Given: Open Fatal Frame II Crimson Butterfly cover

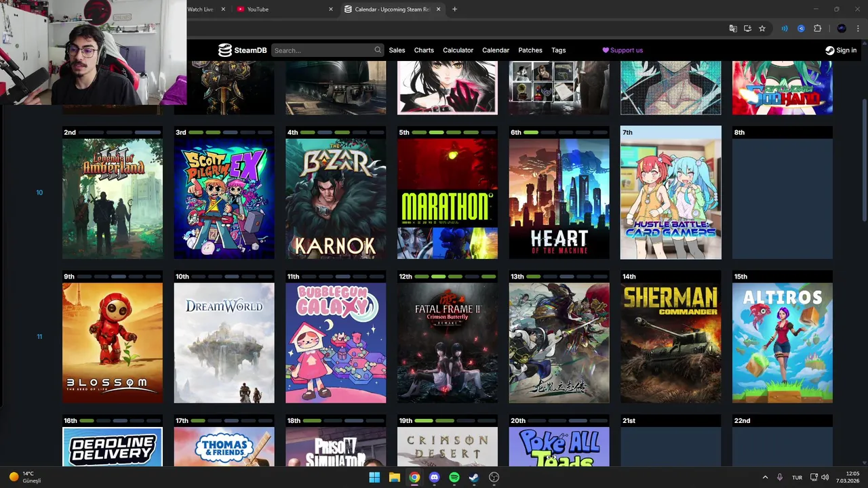Looking at the screenshot, I should [448, 343].
